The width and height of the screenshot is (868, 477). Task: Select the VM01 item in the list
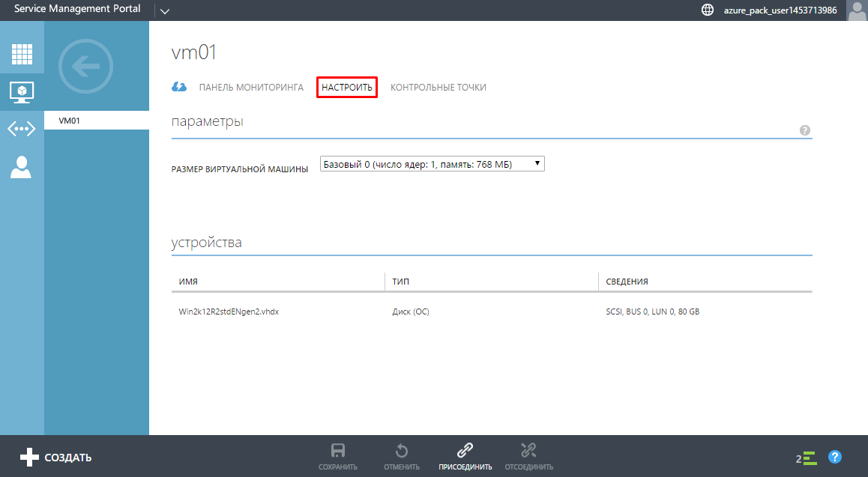70,121
